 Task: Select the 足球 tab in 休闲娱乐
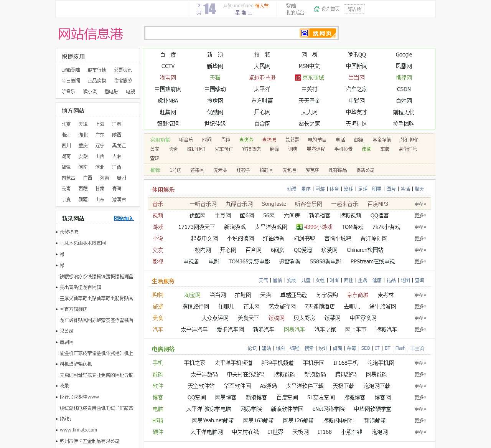pos(363,189)
